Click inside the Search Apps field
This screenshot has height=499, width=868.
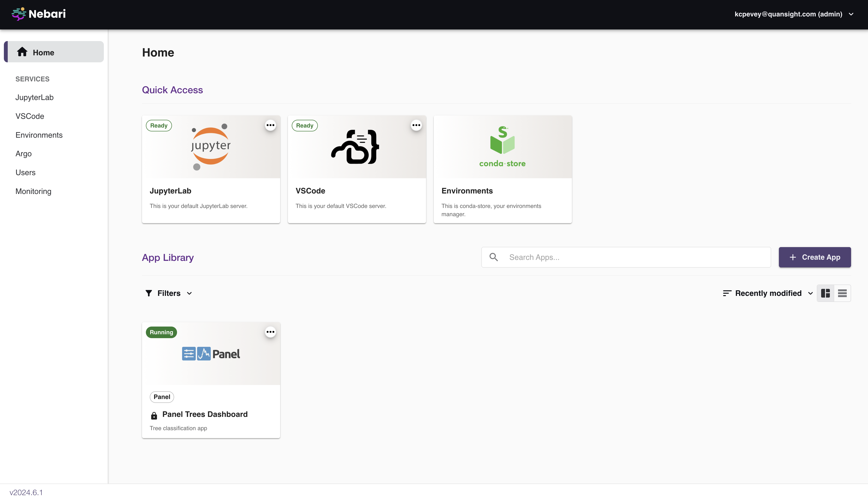(617, 257)
